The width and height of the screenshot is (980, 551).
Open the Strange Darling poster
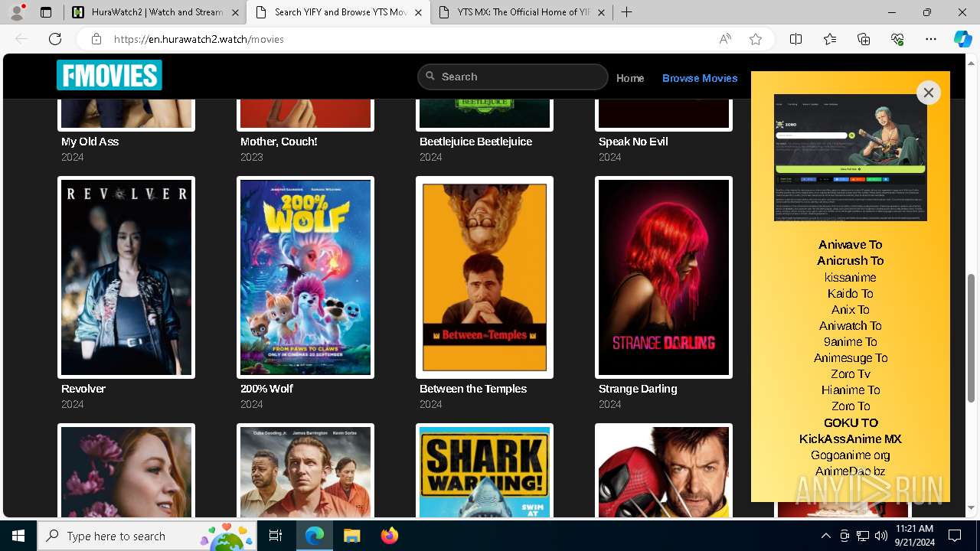coord(664,277)
